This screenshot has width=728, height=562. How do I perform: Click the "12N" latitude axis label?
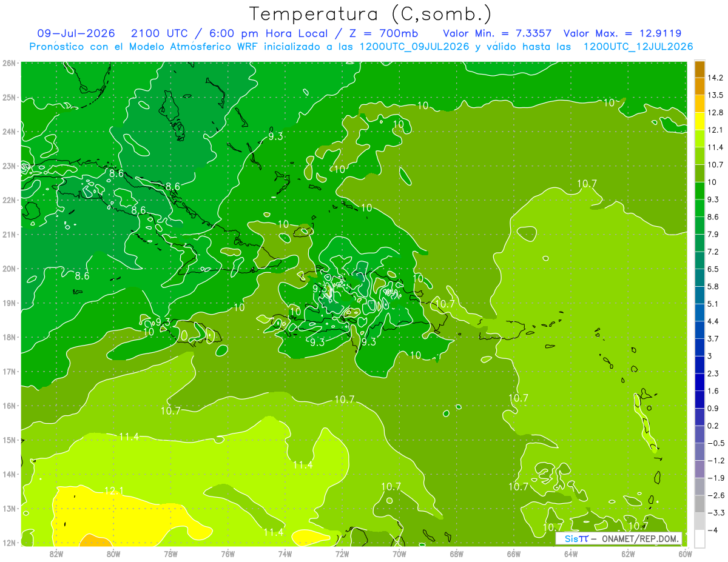[x=9, y=543]
